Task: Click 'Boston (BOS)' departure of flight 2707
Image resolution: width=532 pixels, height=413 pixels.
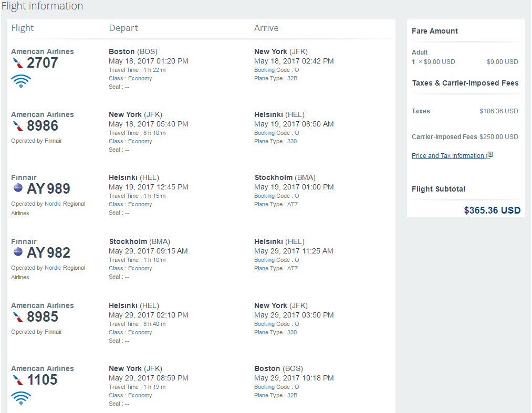Action: click(133, 51)
